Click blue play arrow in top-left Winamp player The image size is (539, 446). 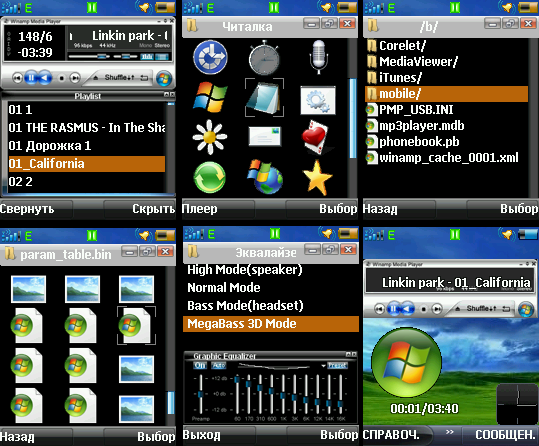pyautogui.click(x=45, y=78)
